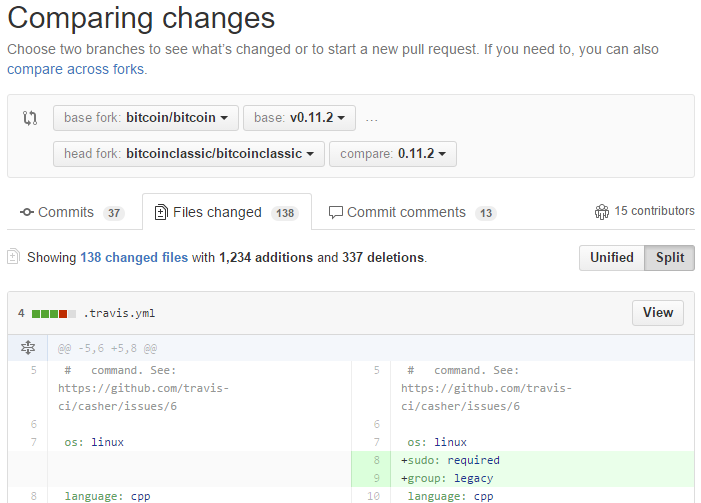701x503 pixels.
Task: Click the 138 changed files link
Action: (134, 257)
